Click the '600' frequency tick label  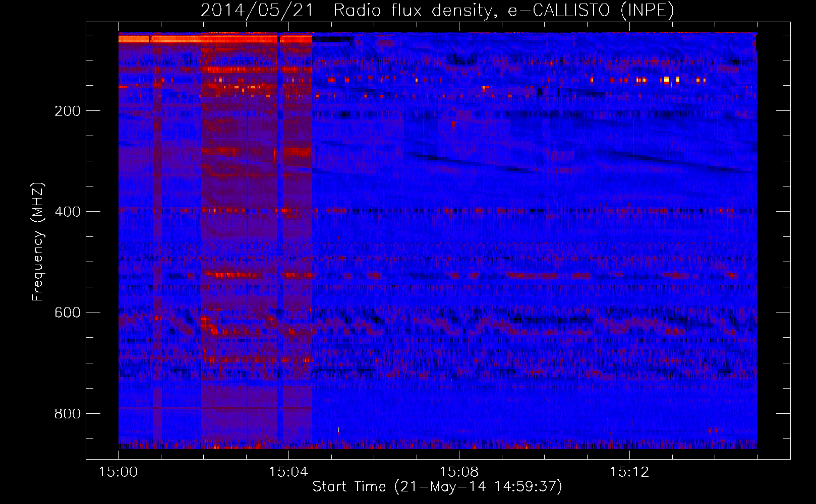pyautogui.click(x=68, y=312)
